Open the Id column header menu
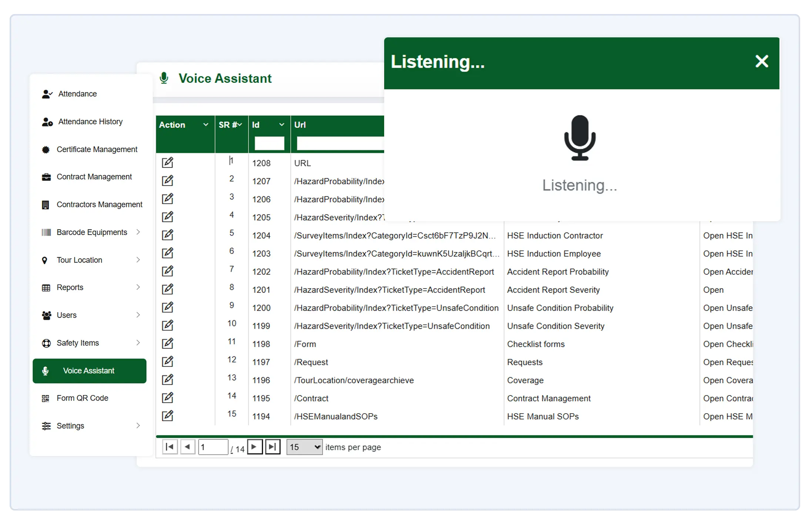The image size is (812, 529). point(282,125)
